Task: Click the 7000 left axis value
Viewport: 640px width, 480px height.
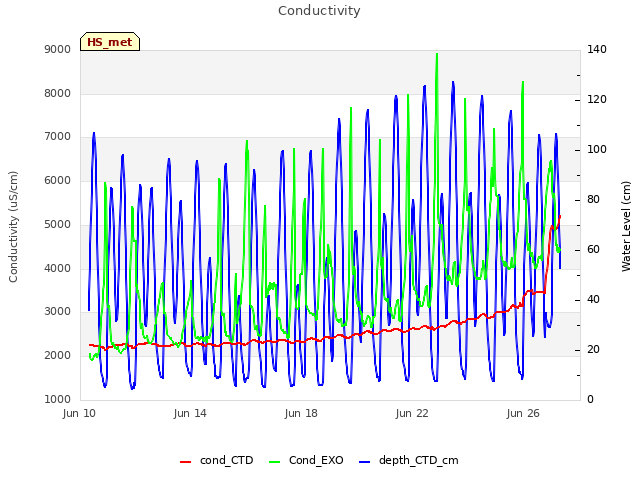Action: 58,137
